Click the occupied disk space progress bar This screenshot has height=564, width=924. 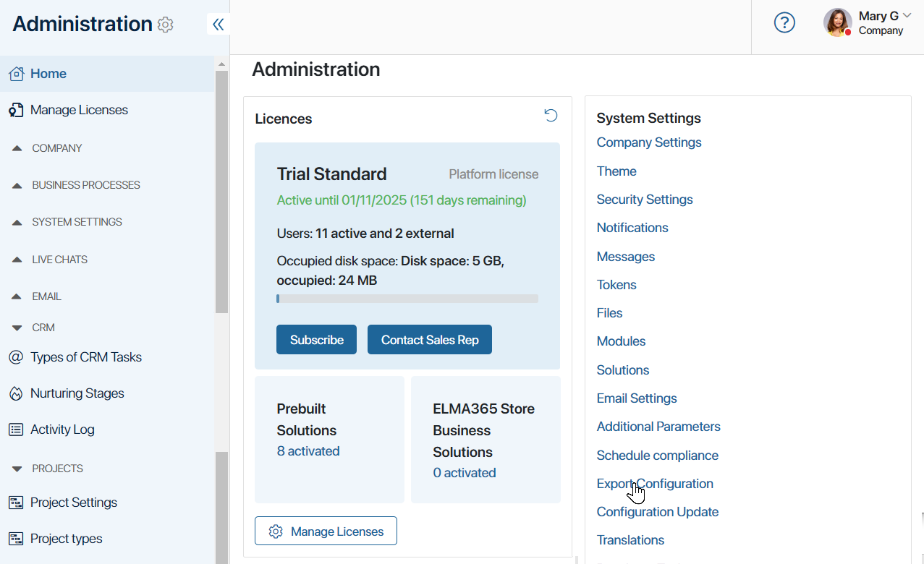pos(407,299)
